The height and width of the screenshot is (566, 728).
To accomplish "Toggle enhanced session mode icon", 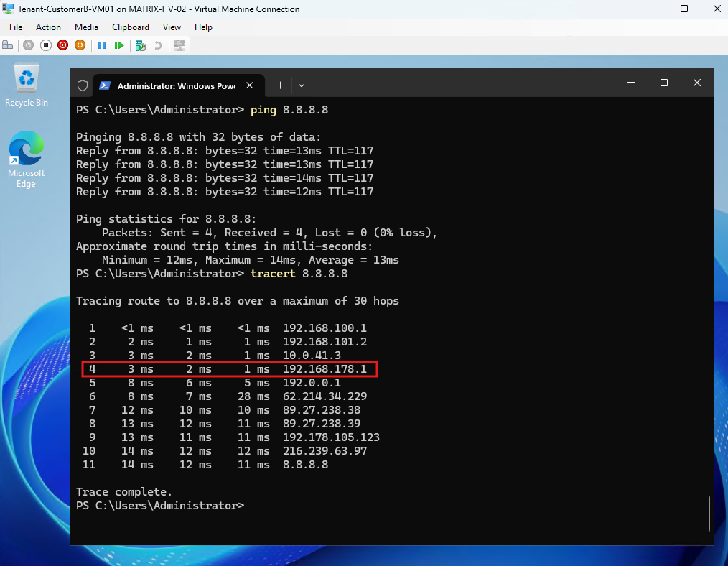I will (x=179, y=45).
